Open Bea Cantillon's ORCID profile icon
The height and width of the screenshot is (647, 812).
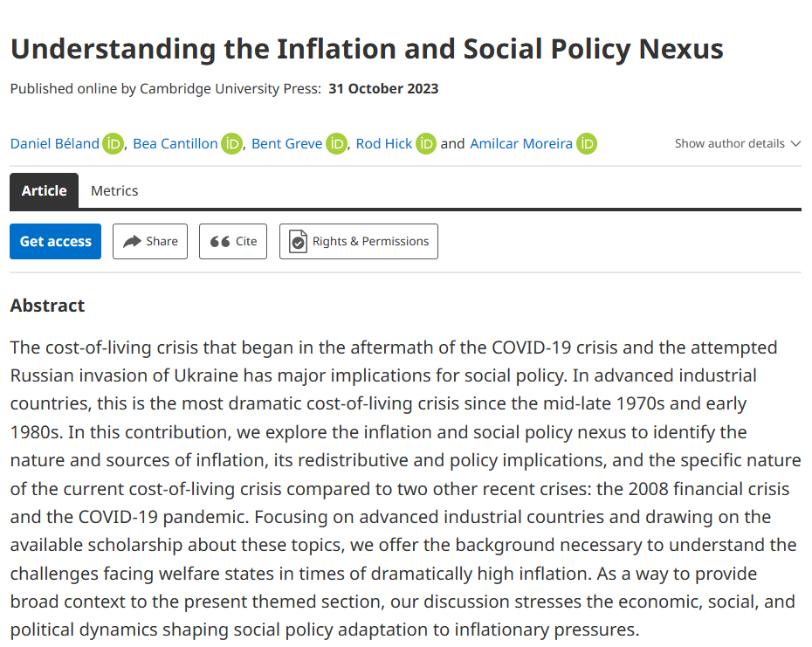click(231, 144)
